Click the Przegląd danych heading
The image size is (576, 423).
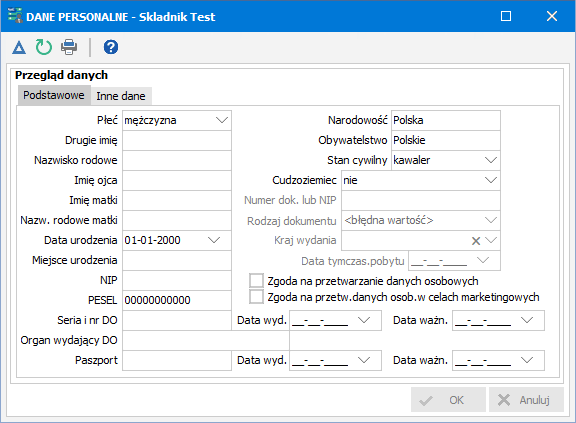coord(61,75)
